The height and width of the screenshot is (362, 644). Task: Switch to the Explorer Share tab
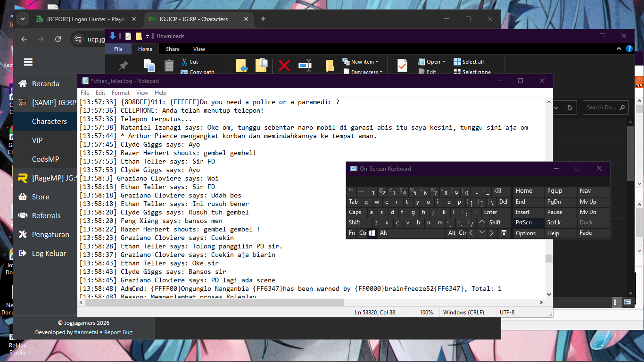173,49
